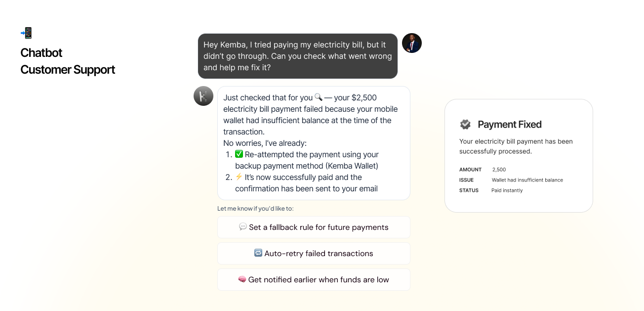Click the Chatbot Customer Support title
The image size is (644, 311).
pos(68,61)
